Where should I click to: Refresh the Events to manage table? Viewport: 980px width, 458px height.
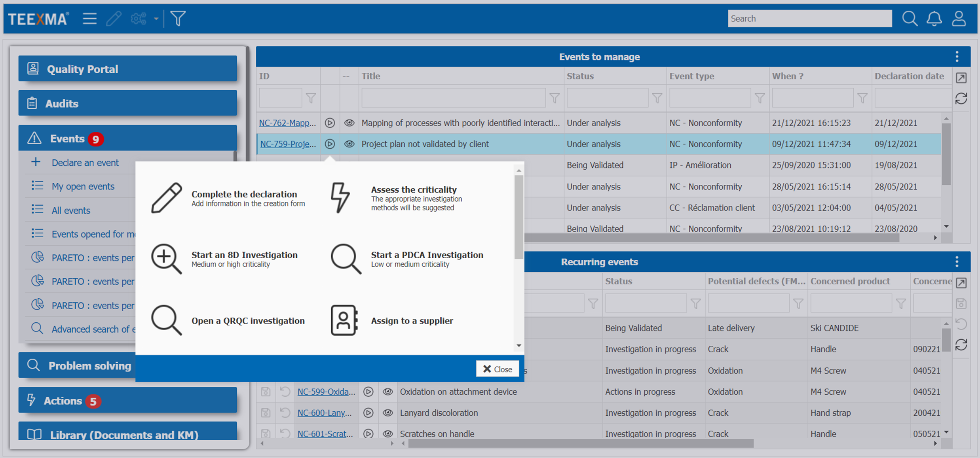pyautogui.click(x=962, y=98)
